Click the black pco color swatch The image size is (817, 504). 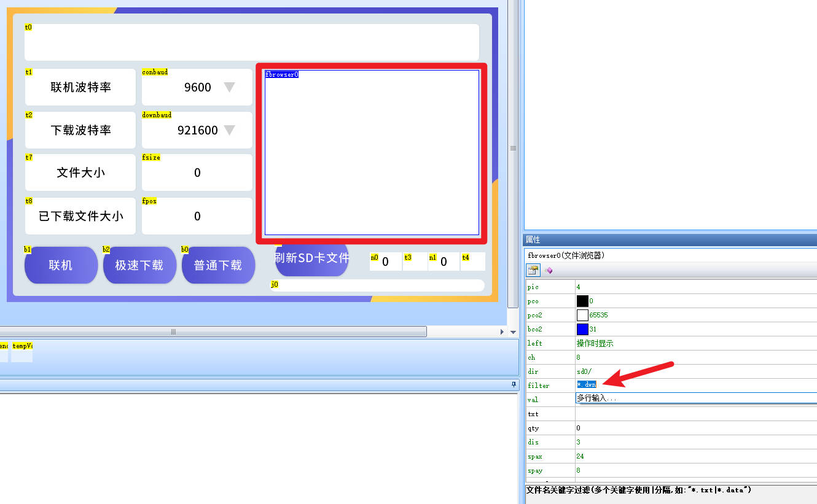tap(582, 301)
